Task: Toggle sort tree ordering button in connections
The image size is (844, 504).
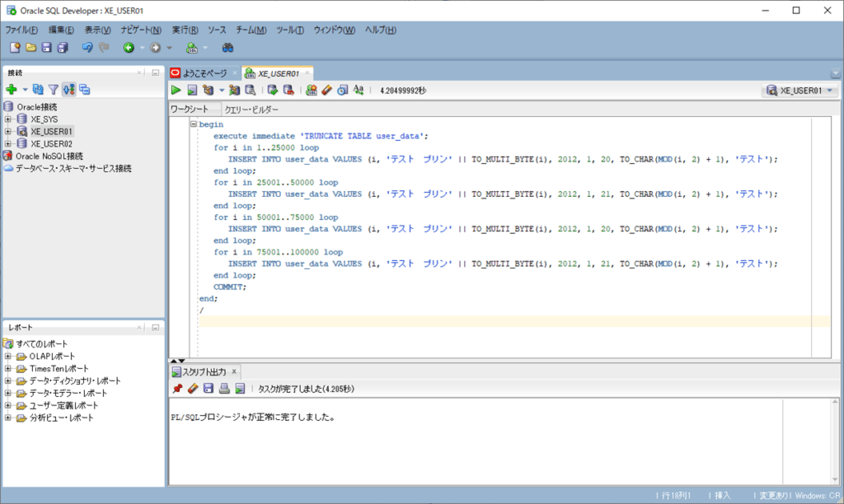Action: coord(69,89)
